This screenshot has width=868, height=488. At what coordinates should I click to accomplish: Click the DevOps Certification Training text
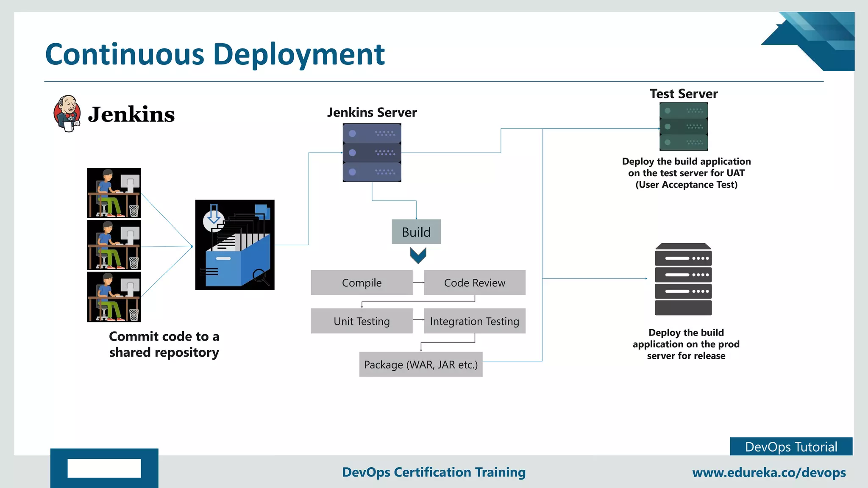point(434,472)
